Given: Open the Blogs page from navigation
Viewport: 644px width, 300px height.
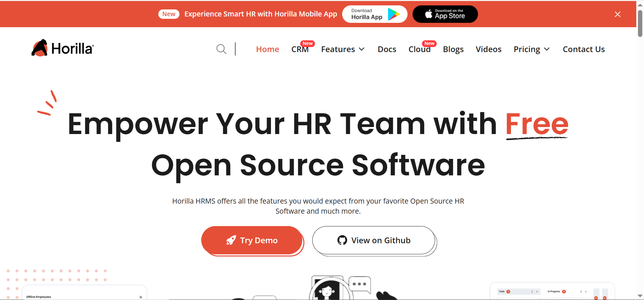Looking at the screenshot, I should [453, 49].
